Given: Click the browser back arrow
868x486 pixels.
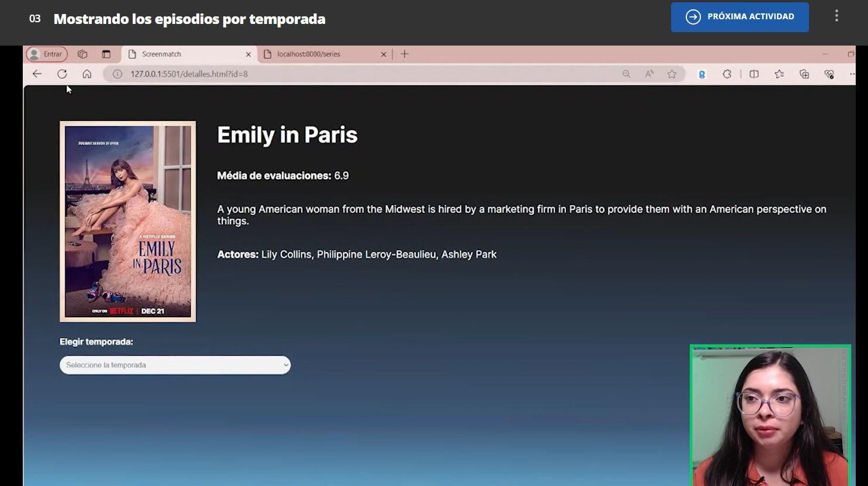Looking at the screenshot, I should tap(37, 74).
